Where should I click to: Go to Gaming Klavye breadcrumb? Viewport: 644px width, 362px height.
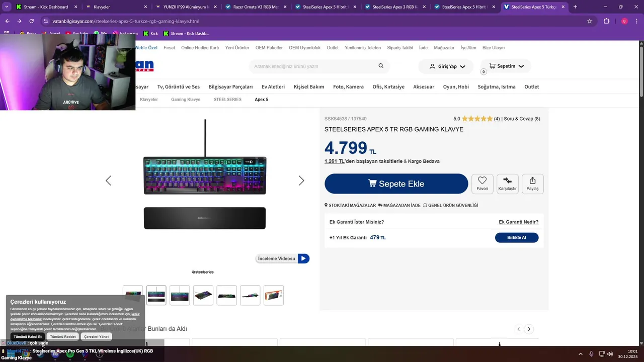186,100
